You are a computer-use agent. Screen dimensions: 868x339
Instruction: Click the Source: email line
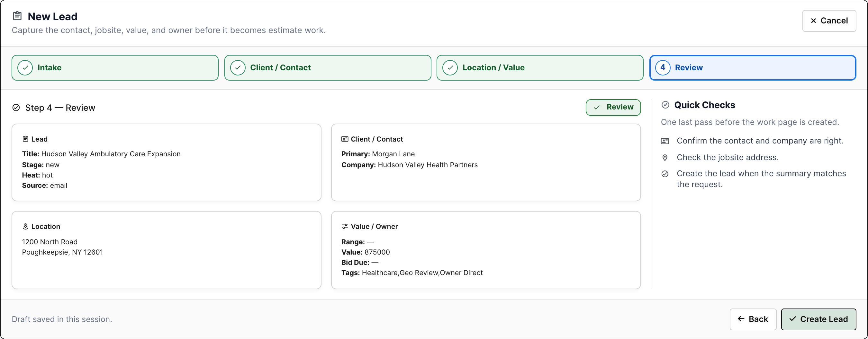point(44,185)
